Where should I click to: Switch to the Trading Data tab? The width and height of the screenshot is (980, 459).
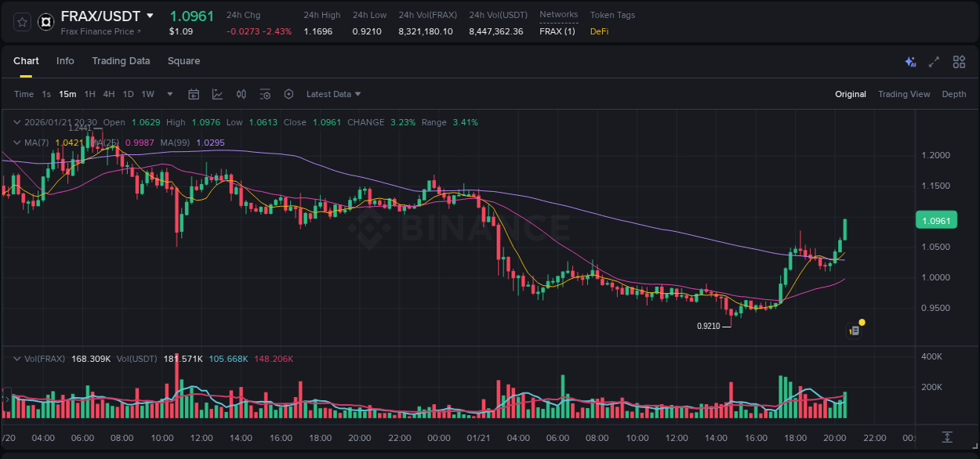coord(121,60)
